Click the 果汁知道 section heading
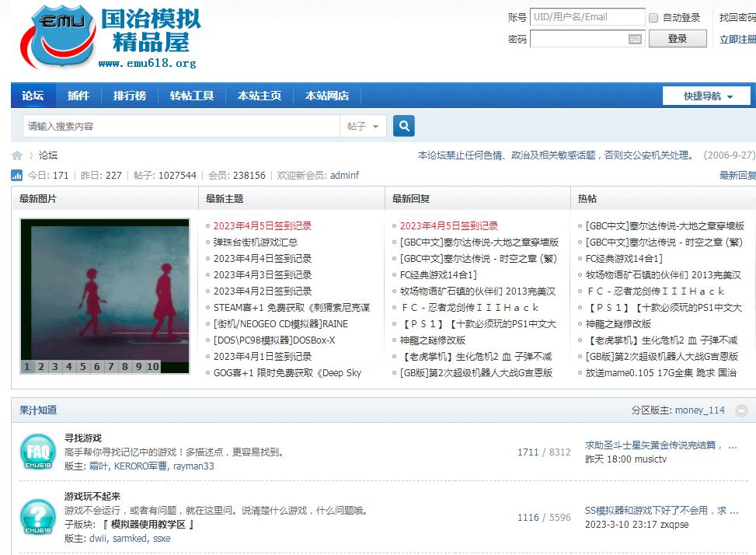This screenshot has width=756, height=555. pyautogui.click(x=38, y=410)
